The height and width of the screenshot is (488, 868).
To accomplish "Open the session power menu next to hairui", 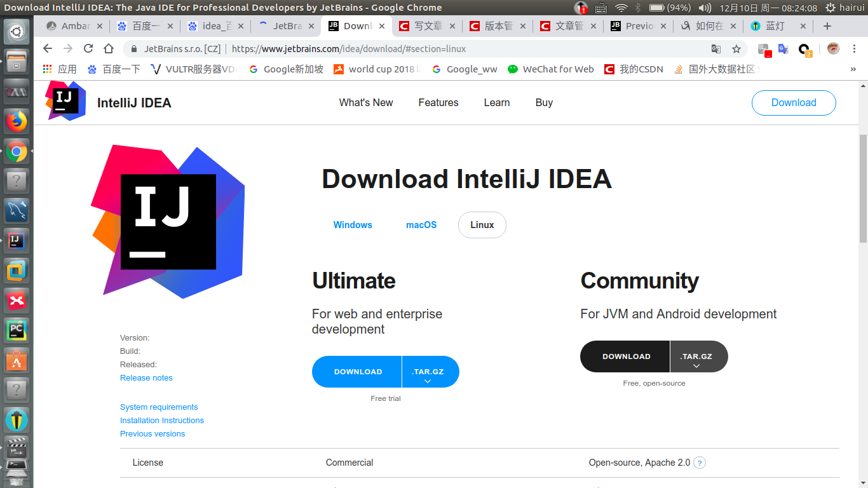I will (831, 8).
